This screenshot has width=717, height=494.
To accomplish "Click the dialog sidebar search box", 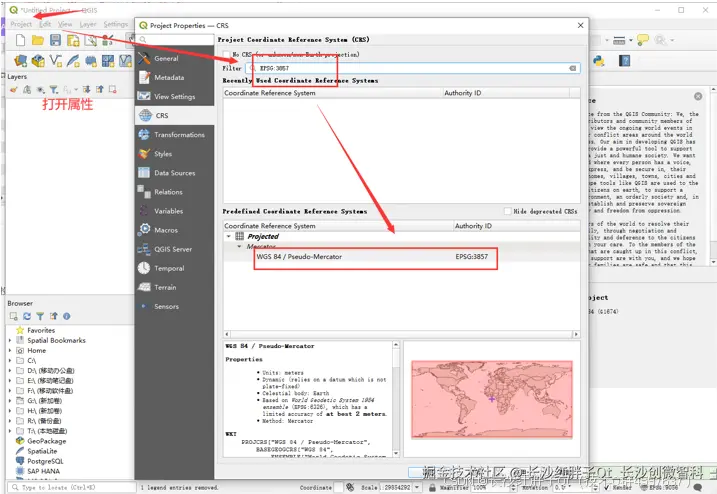I will click(174, 40).
